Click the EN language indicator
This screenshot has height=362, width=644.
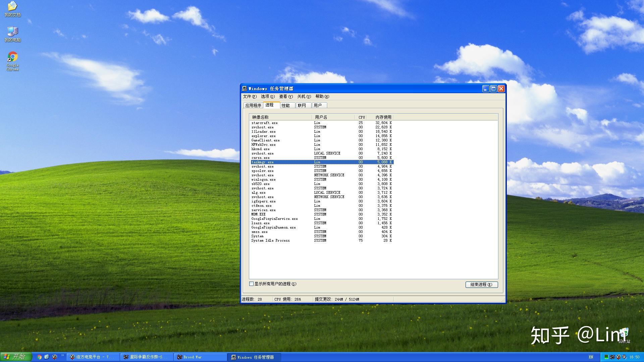(591, 357)
